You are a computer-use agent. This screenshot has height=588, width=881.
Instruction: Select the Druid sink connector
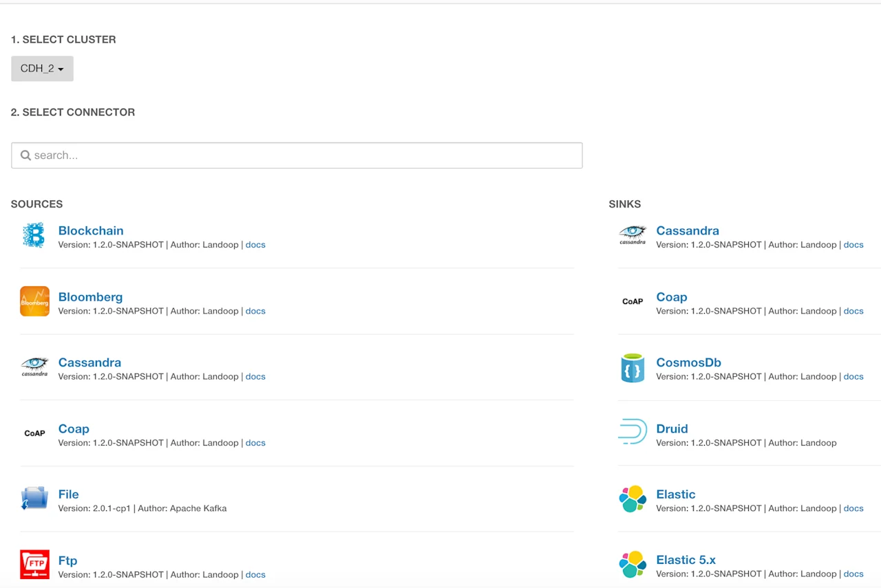point(672,429)
